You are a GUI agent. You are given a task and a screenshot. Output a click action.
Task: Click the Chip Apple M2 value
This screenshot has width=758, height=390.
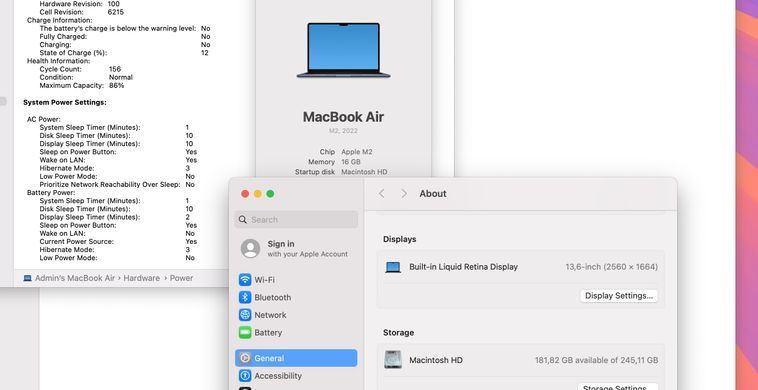point(357,152)
